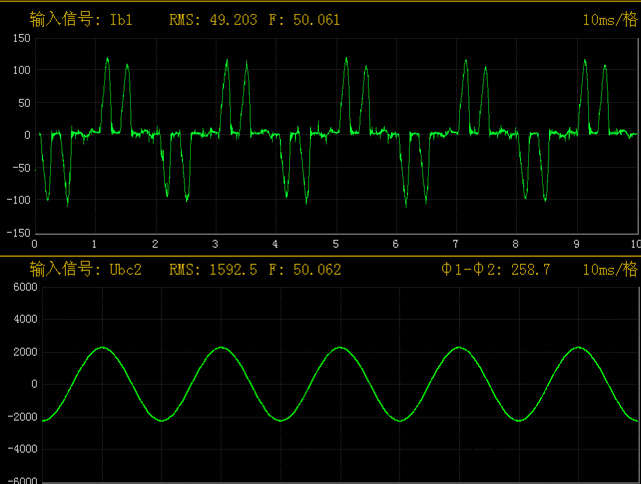This screenshot has height=484, width=641.
Task: Click the first positive peak of the Ubc2 sine wave
Action: click(x=103, y=348)
